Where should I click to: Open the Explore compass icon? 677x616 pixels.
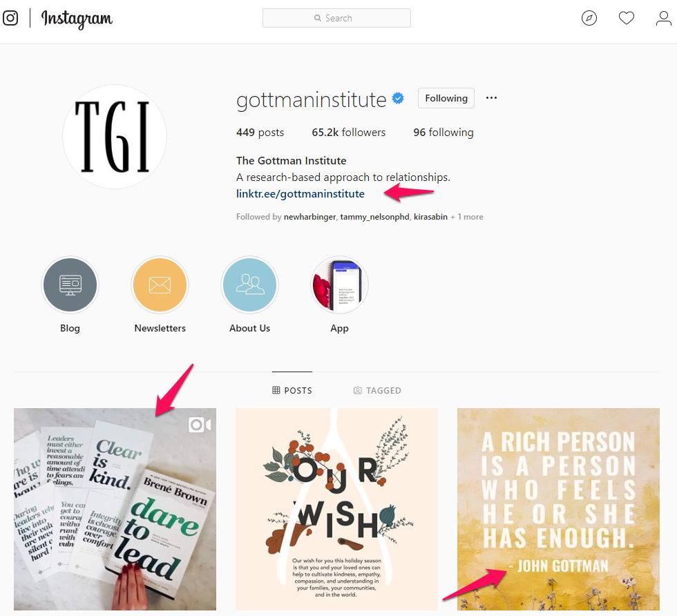[589, 18]
